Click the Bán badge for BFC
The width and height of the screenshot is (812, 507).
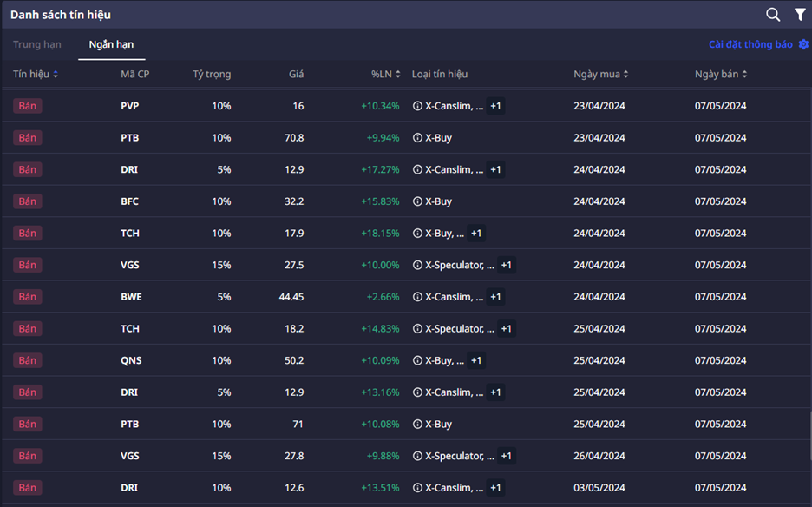(x=28, y=201)
